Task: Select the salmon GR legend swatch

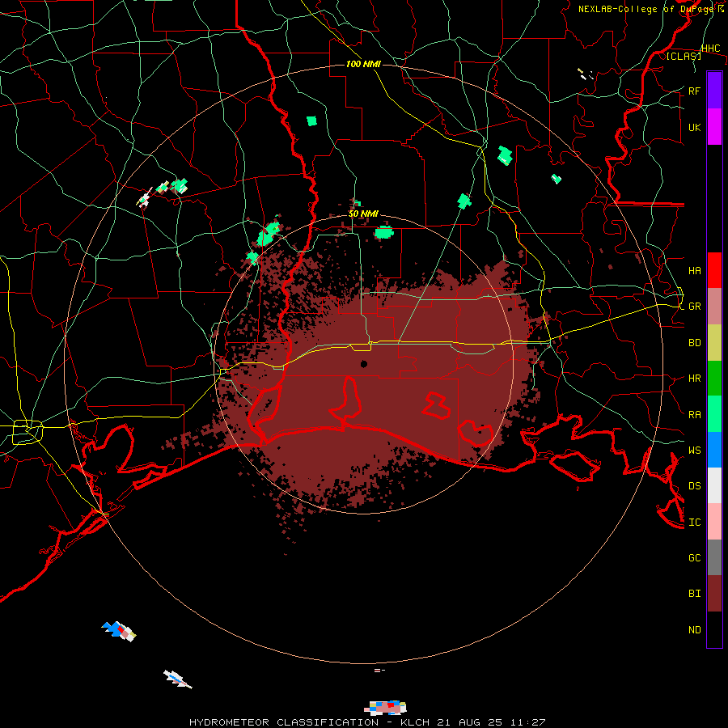Action: 714,306
